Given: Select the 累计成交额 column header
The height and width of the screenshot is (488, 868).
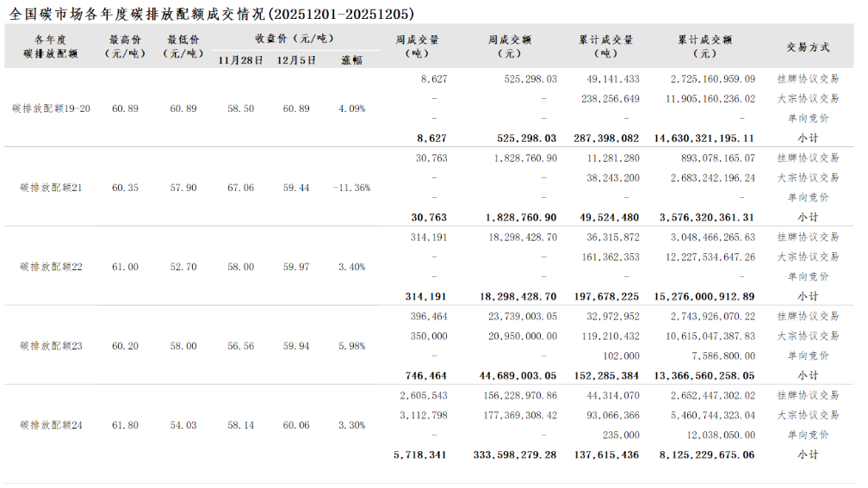Looking at the screenshot, I should pos(704,46).
